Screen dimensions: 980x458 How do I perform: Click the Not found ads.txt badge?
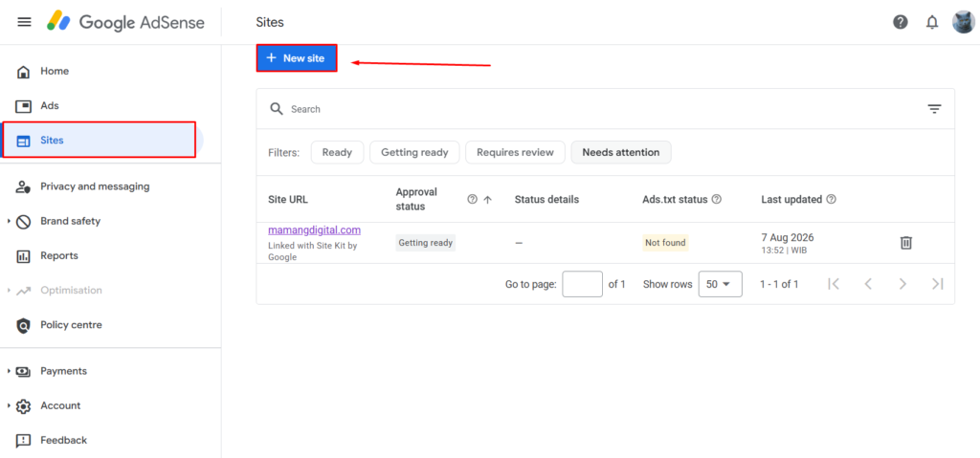click(666, 243)
